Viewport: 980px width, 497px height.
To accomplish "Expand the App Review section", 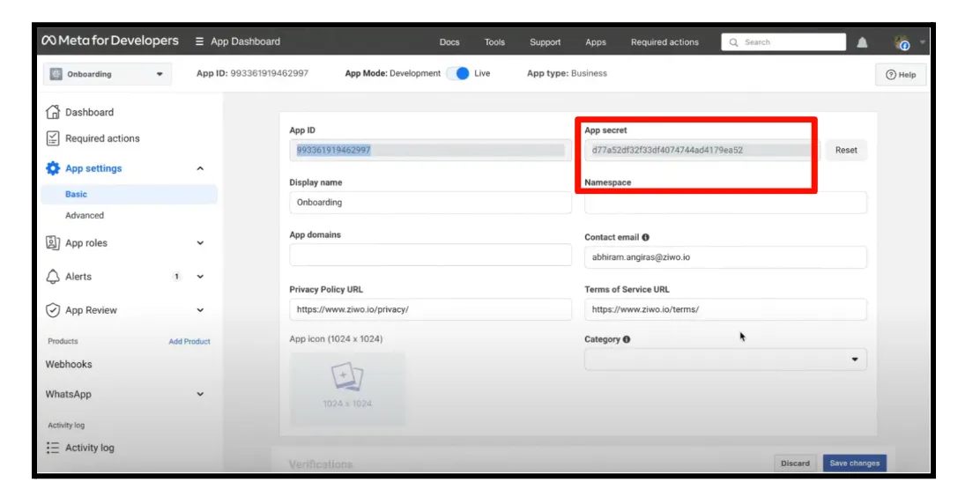I will (200, 310).
